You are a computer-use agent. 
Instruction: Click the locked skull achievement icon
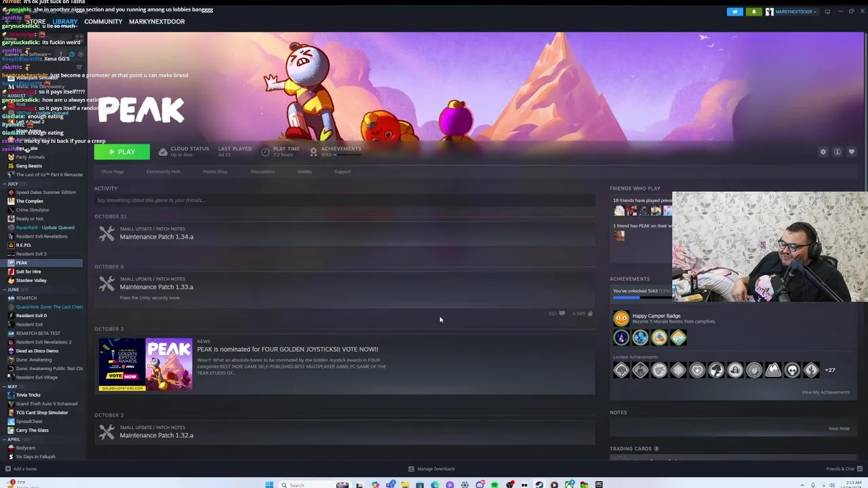(792, 370)
